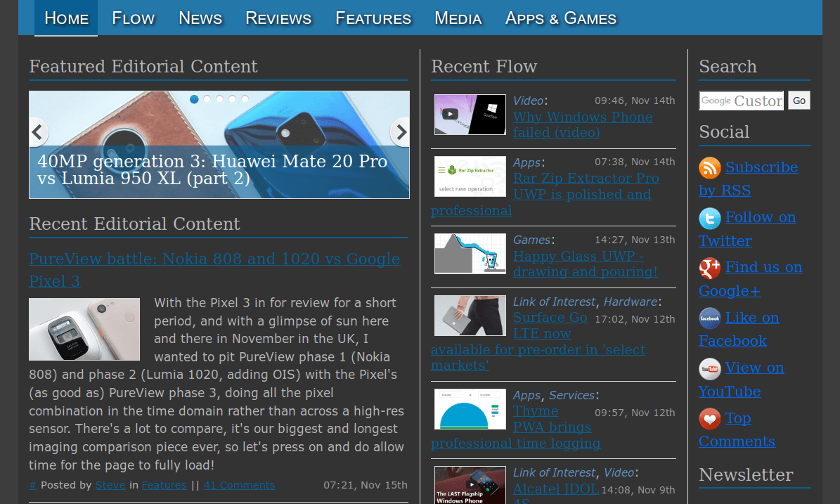Open the Games category tag

coord(531,240)
